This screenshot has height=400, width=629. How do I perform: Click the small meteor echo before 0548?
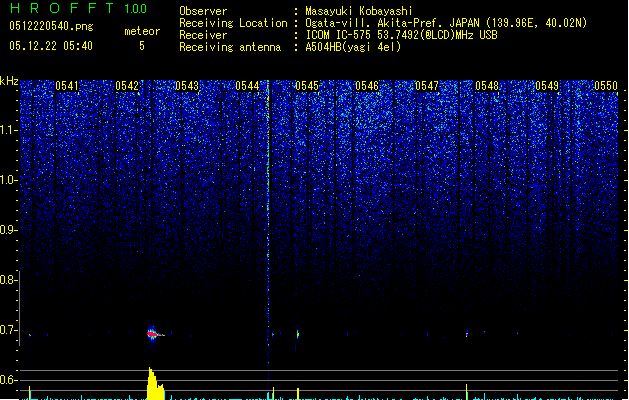[x=467, y=334]
